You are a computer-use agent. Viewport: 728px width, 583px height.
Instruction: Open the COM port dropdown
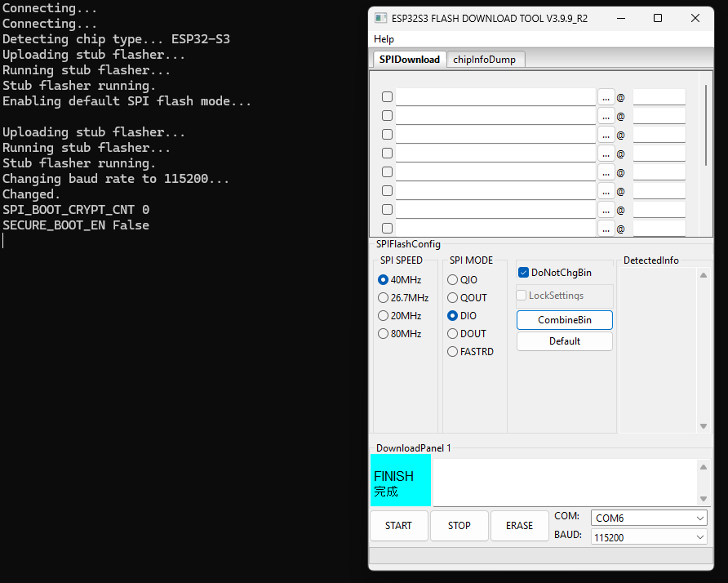pos(649,518)
